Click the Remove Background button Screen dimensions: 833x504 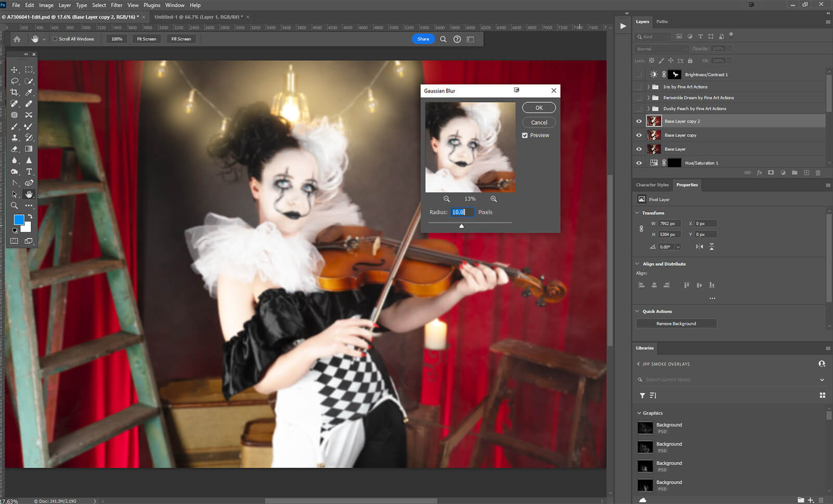[676, 324]
